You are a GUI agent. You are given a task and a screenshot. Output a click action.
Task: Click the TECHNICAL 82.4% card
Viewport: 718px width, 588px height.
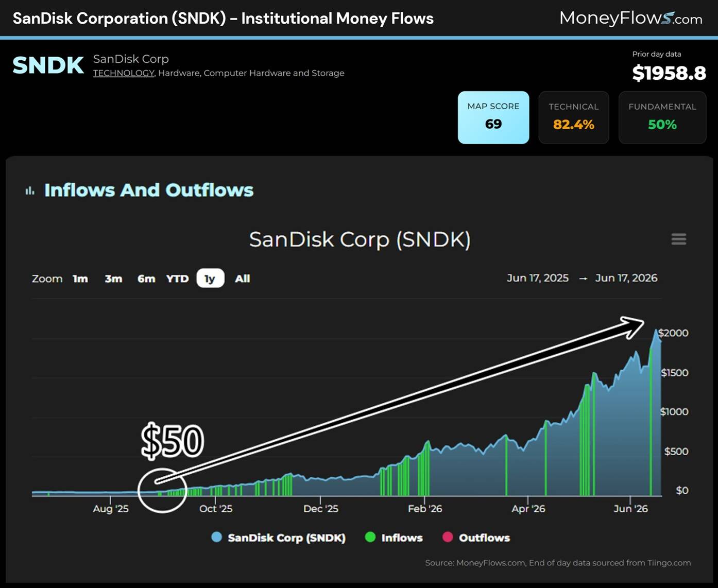(574, 117)
